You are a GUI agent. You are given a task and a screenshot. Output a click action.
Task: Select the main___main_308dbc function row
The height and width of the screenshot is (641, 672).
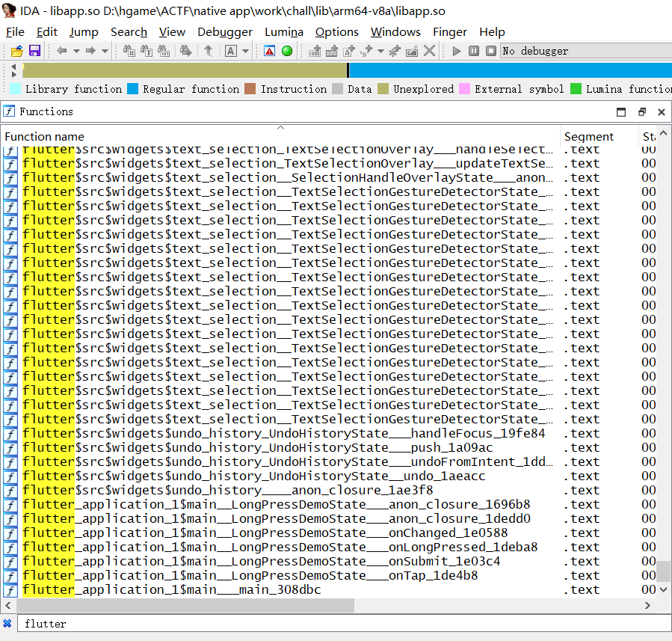(x=172, y=589)
